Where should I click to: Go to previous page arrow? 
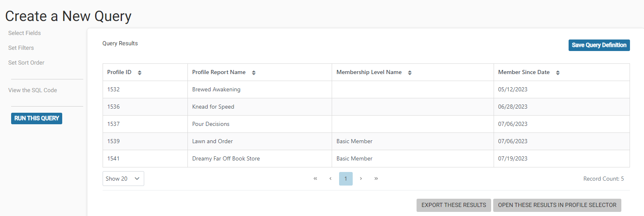pyautogui.click(x=330, y=179)
